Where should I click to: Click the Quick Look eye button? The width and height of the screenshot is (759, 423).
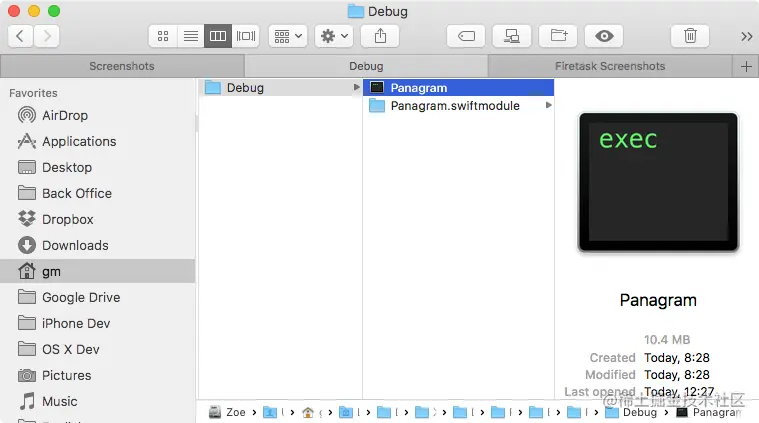tap(604, 36)
